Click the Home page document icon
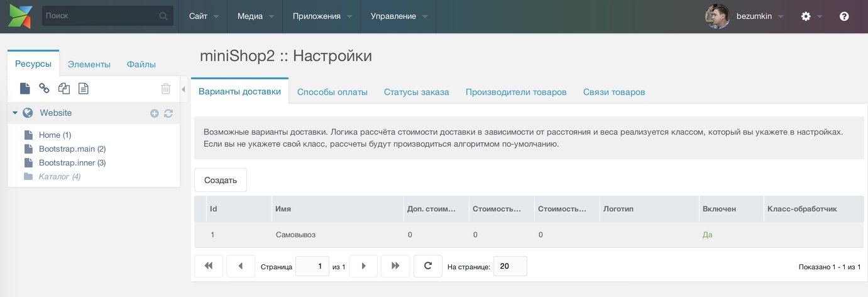This screenshot has height=297, width=868. [28, 135]
